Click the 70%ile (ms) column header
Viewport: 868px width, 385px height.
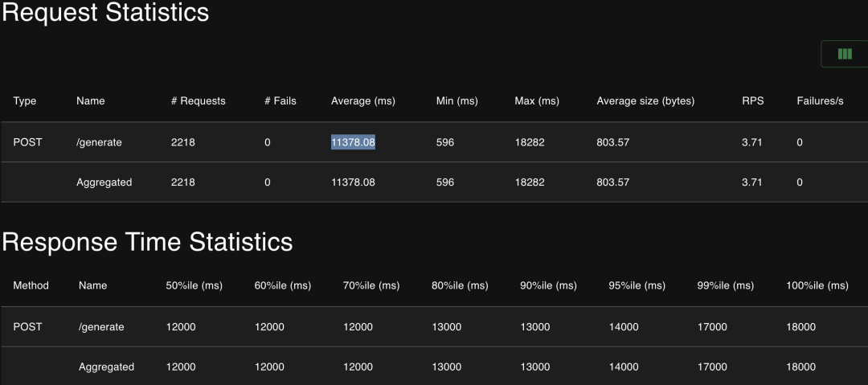point(371,285)
